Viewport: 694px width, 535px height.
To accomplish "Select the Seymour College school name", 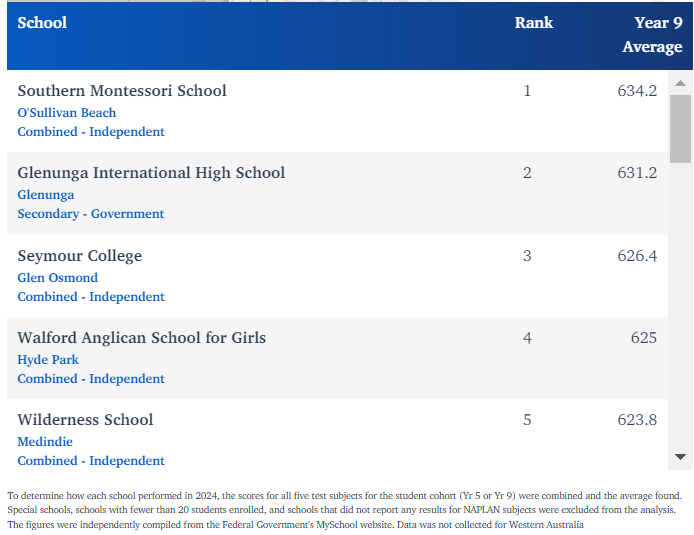I will [x=80, y=256].
